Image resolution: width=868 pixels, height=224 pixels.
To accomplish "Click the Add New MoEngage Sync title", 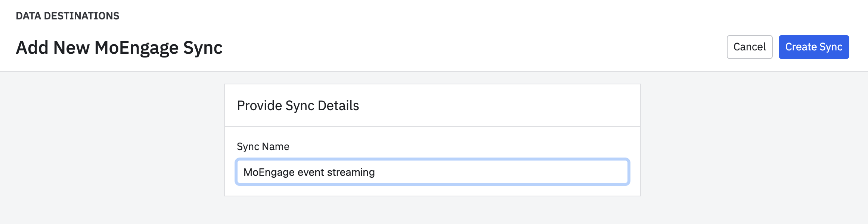I will tap(119, 48).
